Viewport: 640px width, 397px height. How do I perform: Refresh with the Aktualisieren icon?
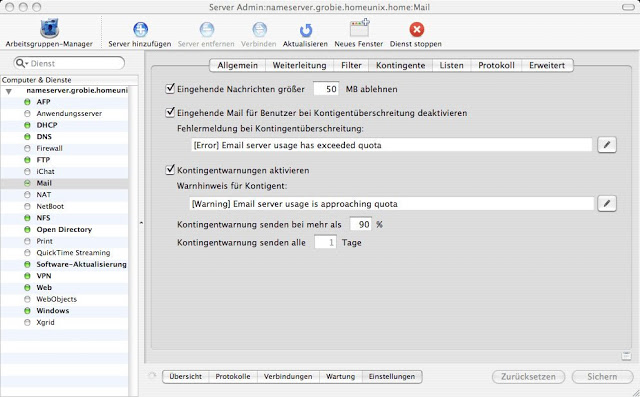point(305,30)
